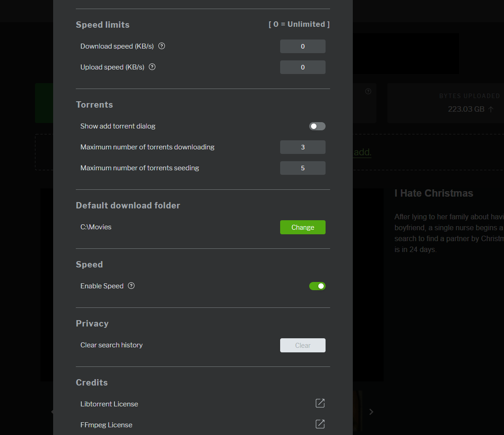The image size is (504, 435).
Task: Clear the search history
Action: (302, 345)
